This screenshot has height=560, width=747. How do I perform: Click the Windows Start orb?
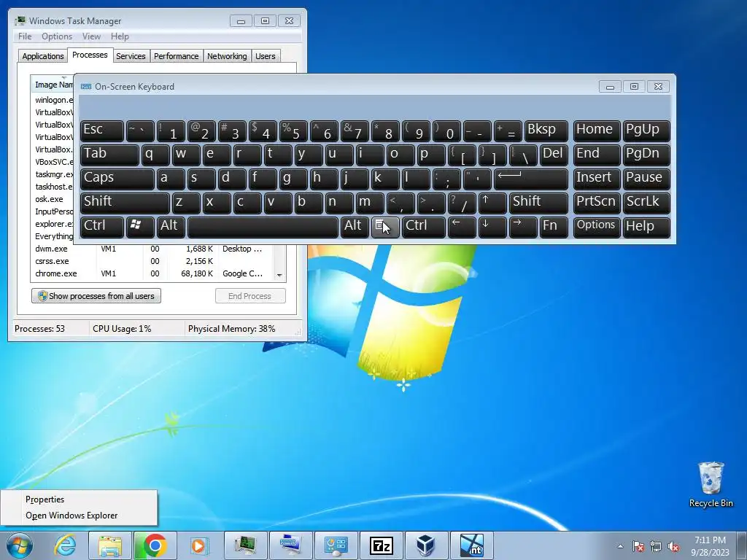(x=19, y=545)
